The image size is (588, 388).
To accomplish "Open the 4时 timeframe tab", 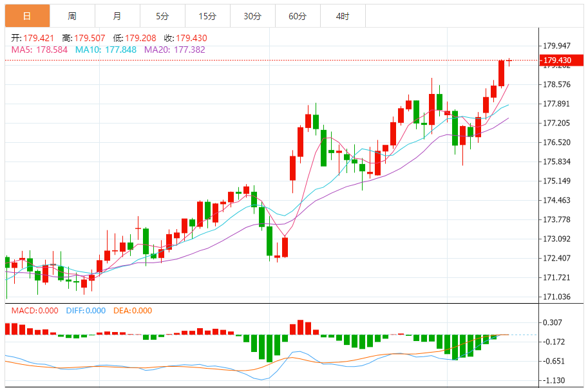I will pos(343,16).
